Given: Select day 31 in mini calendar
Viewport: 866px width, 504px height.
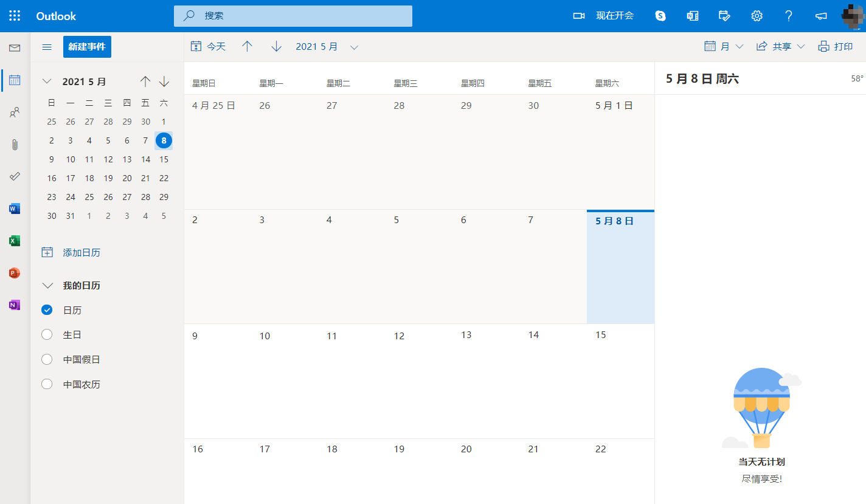Looking at the screenshot, I should [x=71, y=216].
